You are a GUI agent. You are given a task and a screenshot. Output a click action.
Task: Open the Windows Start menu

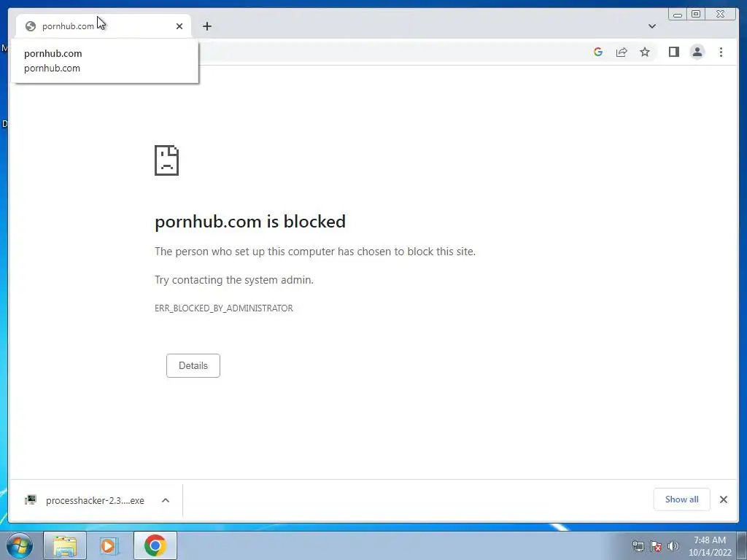pos(19,545)
